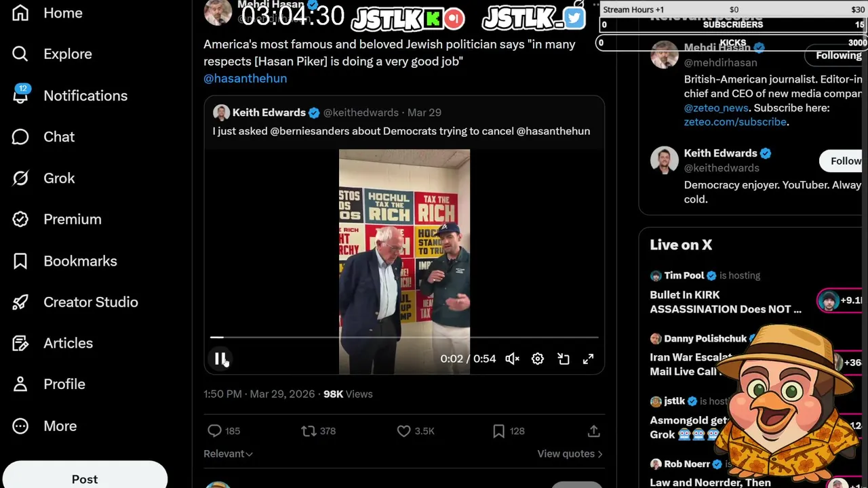Click the Articles document icon

click(20, 344)
